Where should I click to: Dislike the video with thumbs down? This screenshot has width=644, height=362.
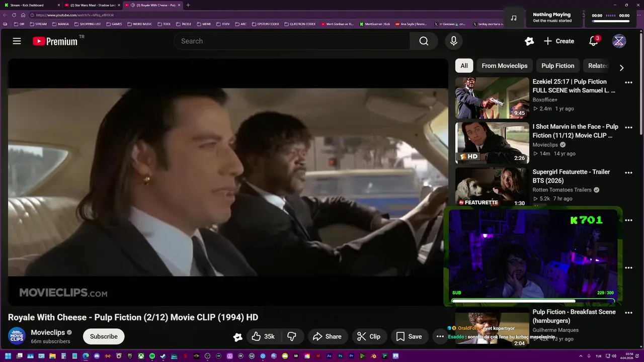pos(292,336)
